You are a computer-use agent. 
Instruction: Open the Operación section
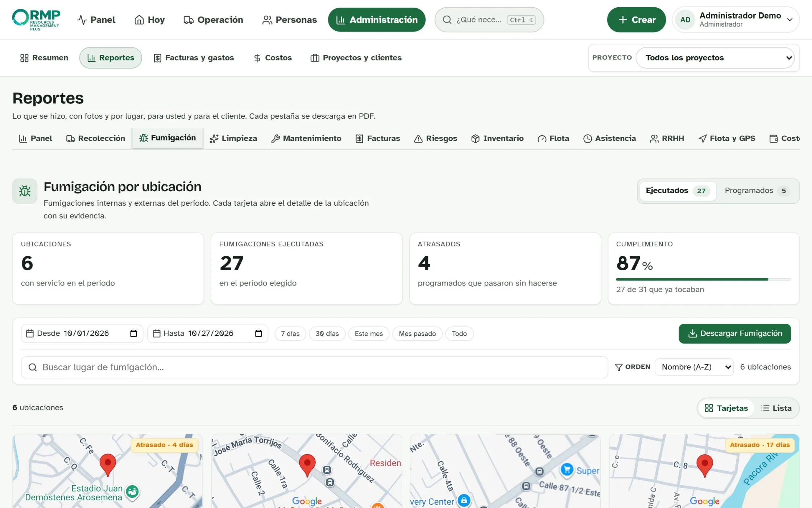click(x=213, y=20)
